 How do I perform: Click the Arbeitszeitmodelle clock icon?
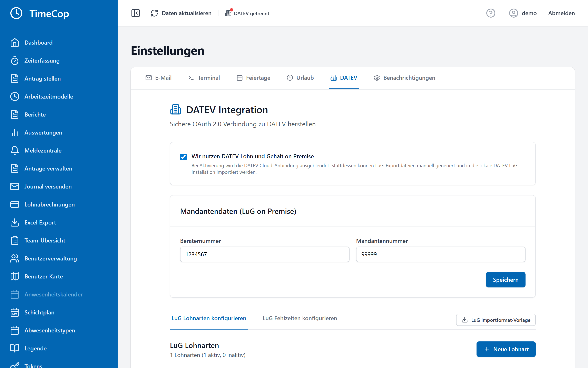click(14, 97)
